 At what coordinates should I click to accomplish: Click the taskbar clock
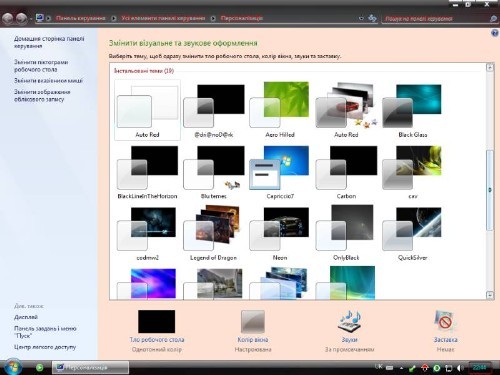coord(479,367)
